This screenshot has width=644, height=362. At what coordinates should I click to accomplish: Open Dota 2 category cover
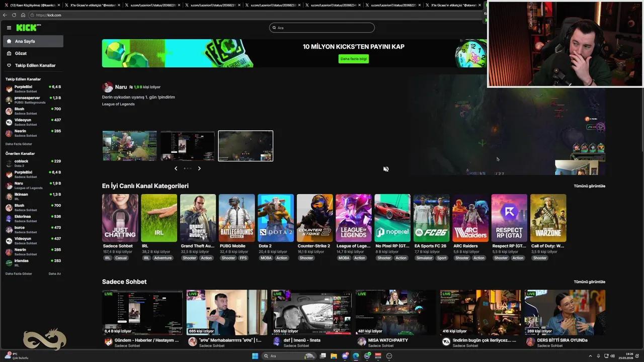coord(276,218)
